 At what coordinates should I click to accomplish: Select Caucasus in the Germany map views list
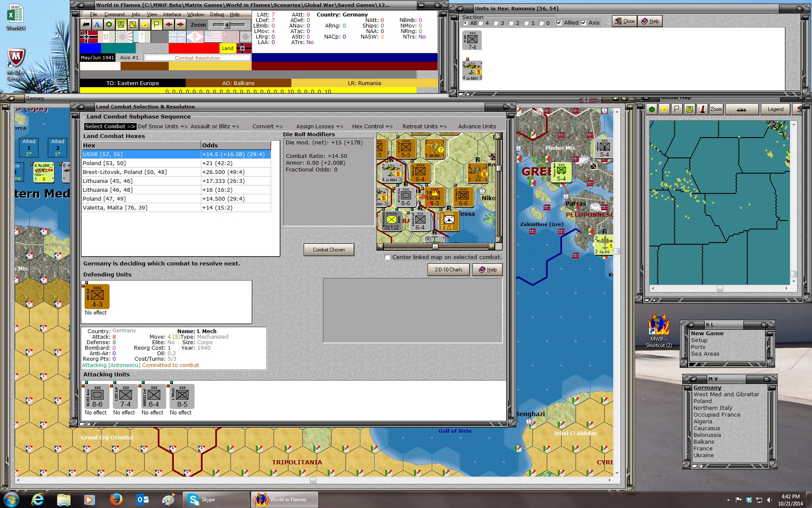(x=707, y=428)
